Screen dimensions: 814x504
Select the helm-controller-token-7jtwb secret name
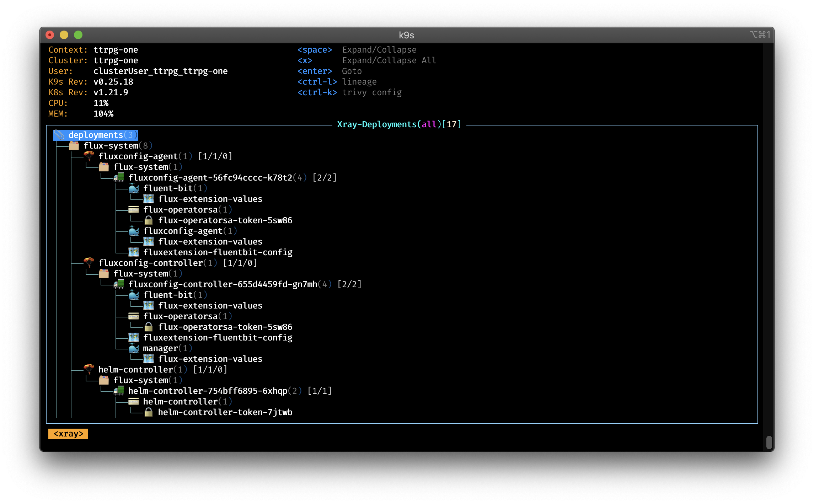(x=225, y=412)
